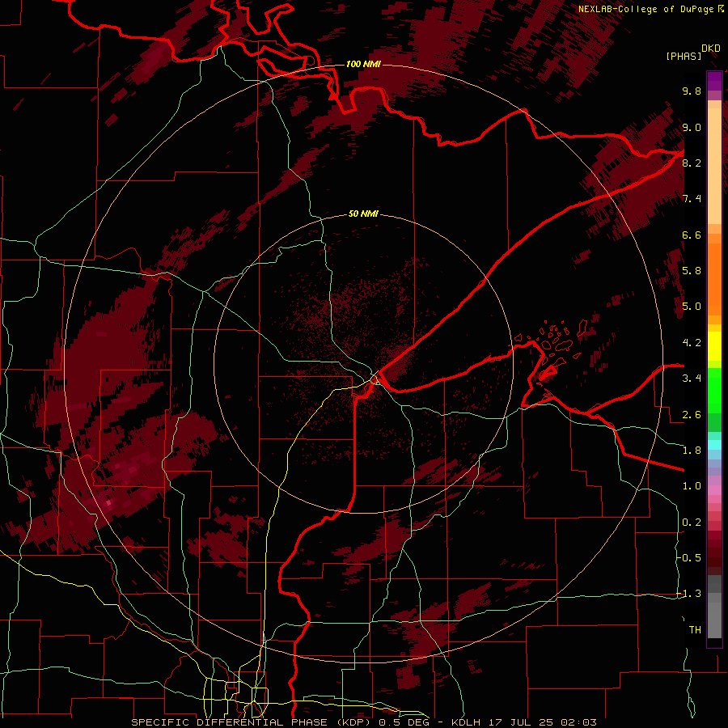Viewport: 728px width, 728px height.
Task: Click the -1.3 value on the color scale
Action: tap(689, 594)
